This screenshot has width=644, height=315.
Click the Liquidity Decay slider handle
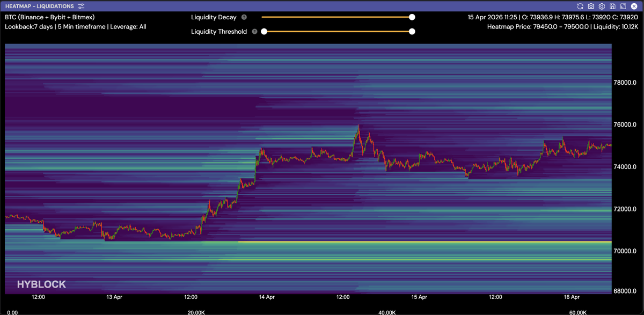(x=412, y=17)
